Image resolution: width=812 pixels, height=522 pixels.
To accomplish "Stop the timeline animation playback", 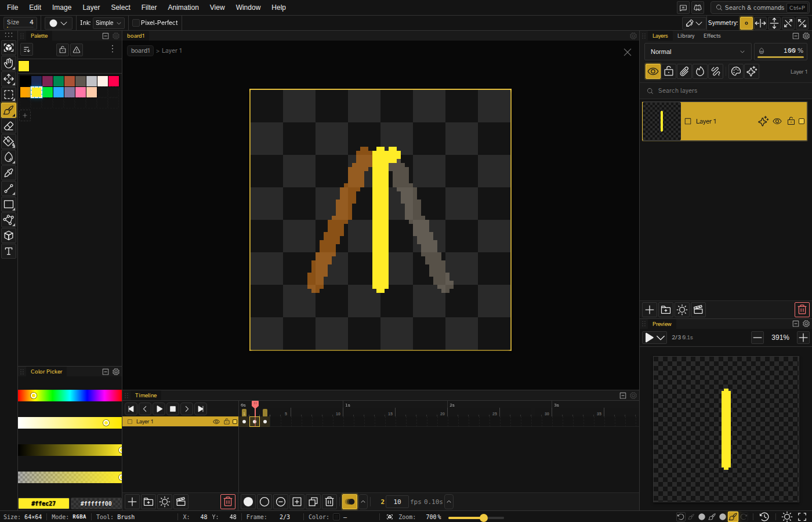I will pos(173,409).
